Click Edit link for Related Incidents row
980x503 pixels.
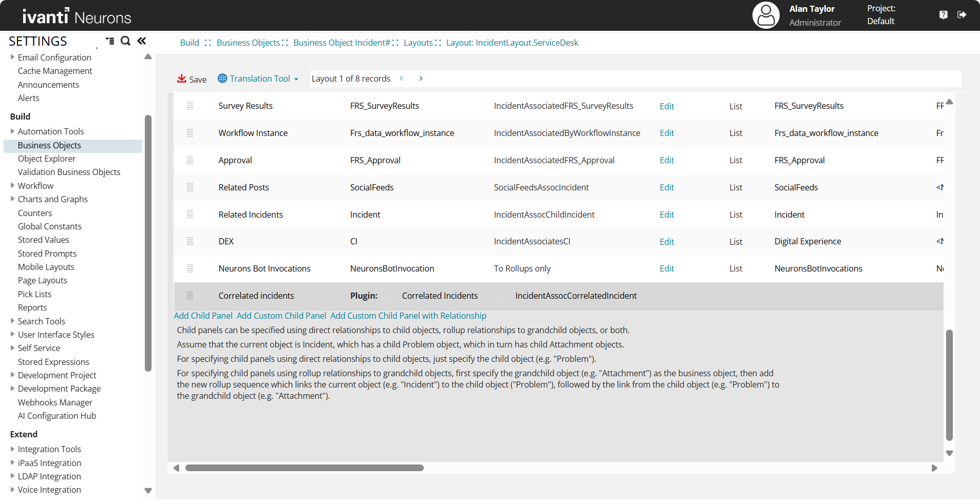click(667, 215)
